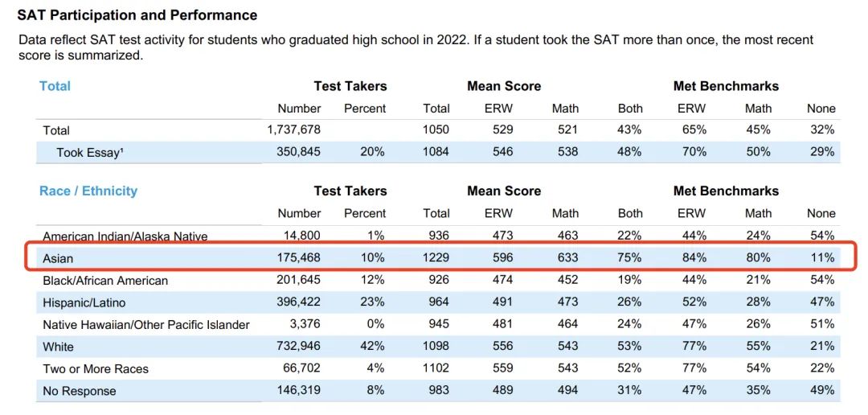Click the "White" row label
Viewport: 868px width, 415px height.
coord(58,347)
